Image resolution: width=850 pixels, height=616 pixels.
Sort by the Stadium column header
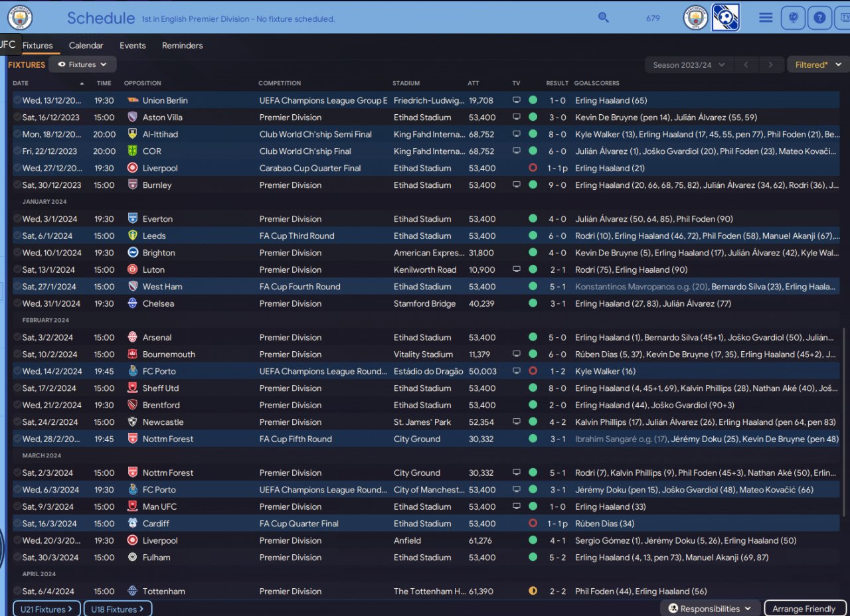point(406,83)
